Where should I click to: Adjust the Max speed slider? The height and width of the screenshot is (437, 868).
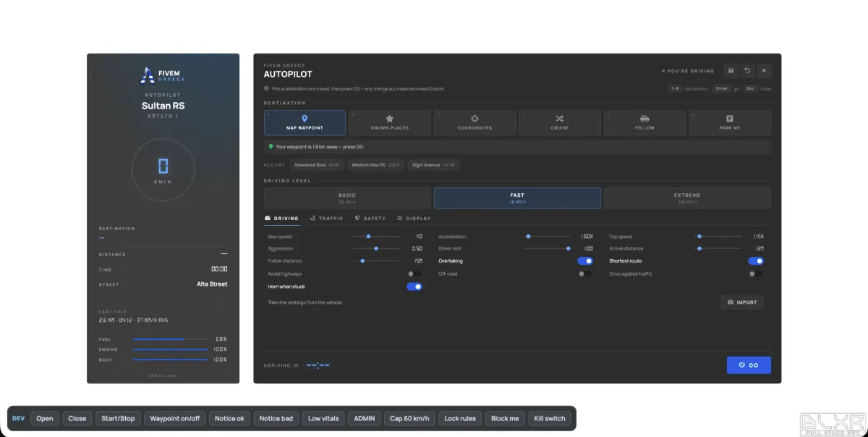point(376,236)
